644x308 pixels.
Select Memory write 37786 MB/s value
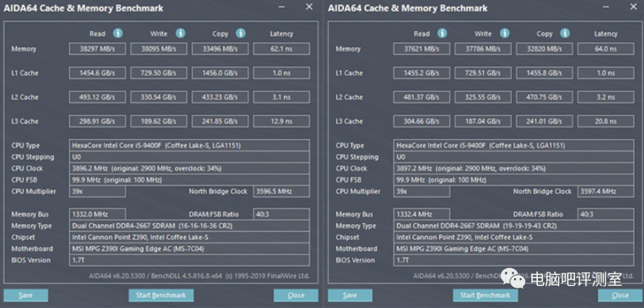[483, 49]
